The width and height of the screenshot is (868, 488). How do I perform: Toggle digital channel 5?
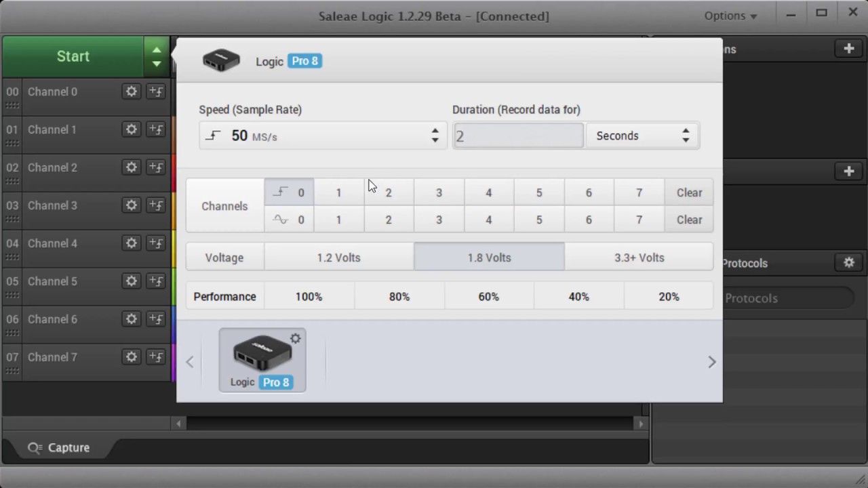pos(539,192)
